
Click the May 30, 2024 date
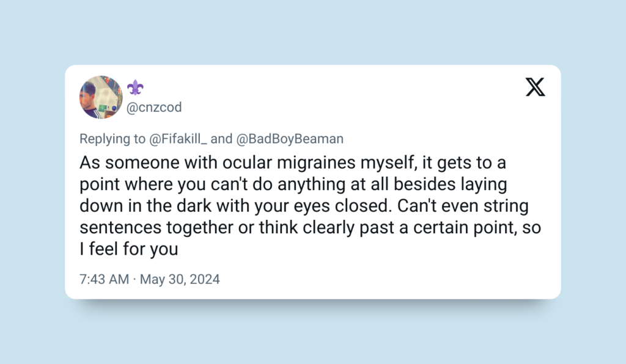pyautogui.click(x=180, y=279)
